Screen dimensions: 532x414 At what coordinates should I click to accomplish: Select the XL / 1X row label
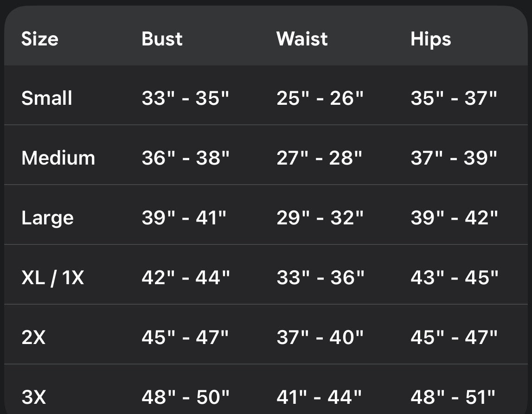(52, 278)
